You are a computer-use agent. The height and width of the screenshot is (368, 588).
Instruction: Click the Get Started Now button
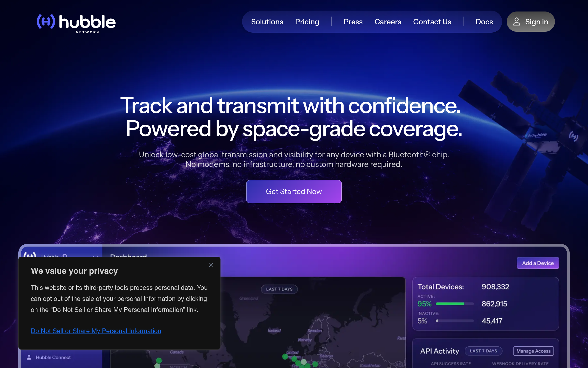294,192
